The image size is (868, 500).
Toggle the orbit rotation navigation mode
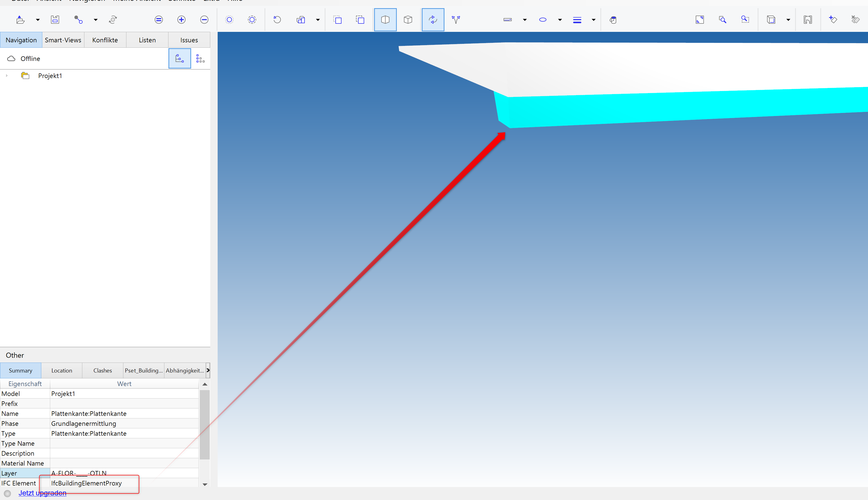tap(433, 20)
